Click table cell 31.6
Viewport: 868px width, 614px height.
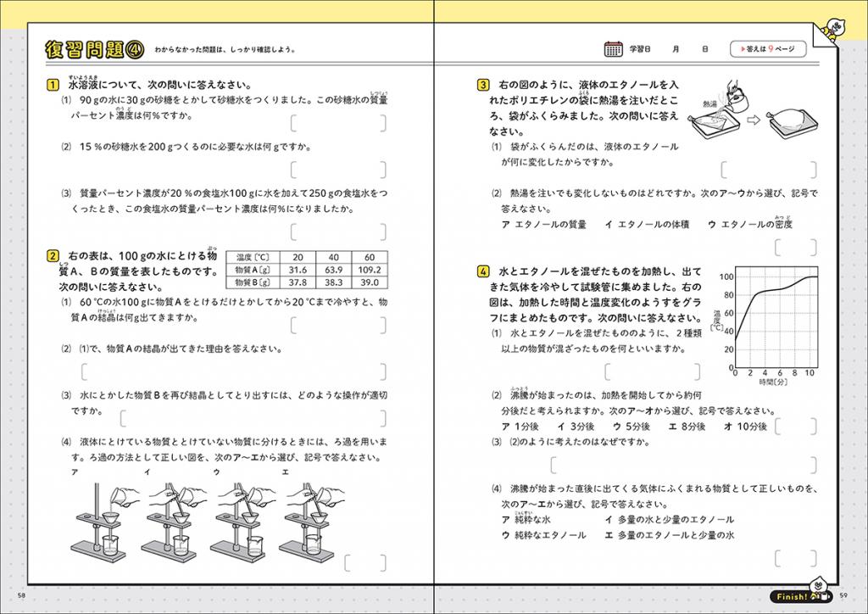click(x=298, y=270)
